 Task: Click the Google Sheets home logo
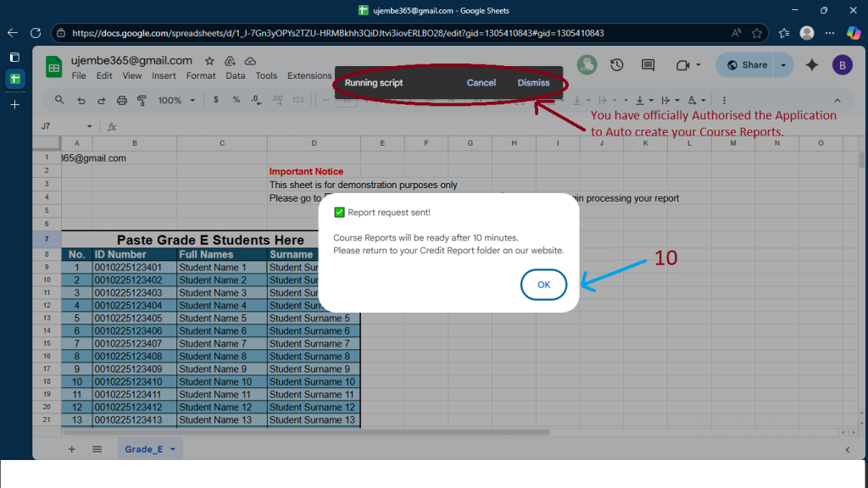point(53,68)
